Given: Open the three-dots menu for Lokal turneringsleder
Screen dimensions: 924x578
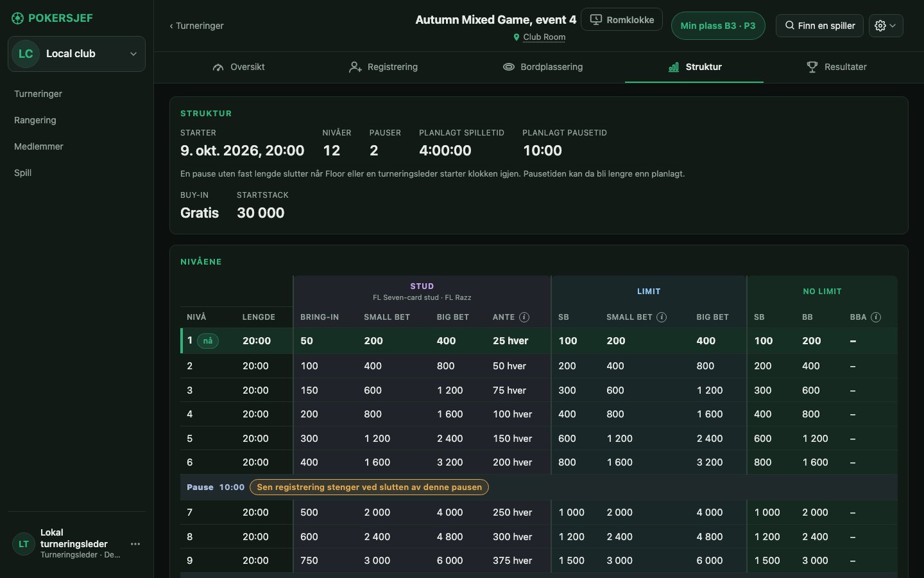Looking at the screenshot, I should (x=135, y=544).
